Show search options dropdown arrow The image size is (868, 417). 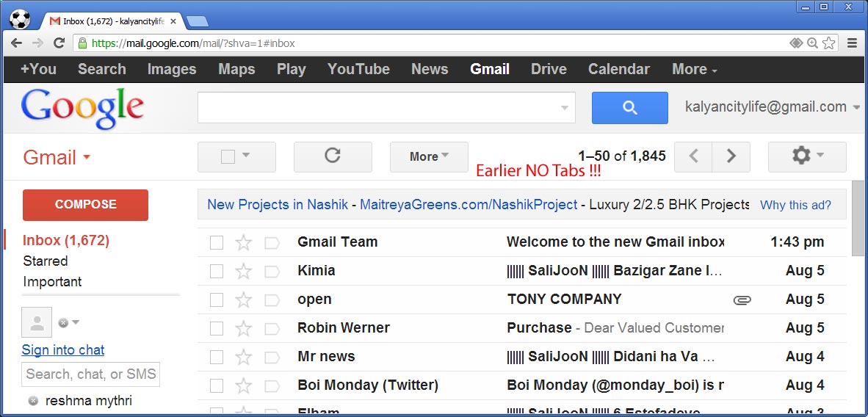pos(565,107)
